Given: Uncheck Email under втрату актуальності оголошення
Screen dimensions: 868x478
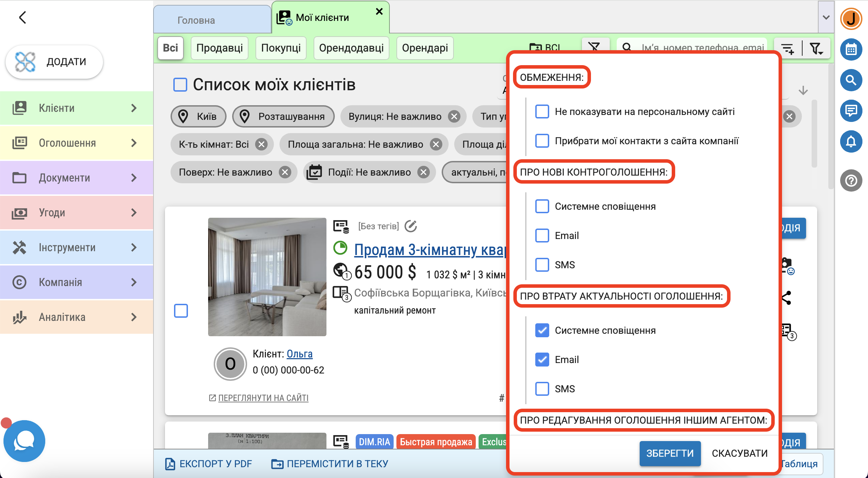Looking at the screenshot, I should point(542,360).
